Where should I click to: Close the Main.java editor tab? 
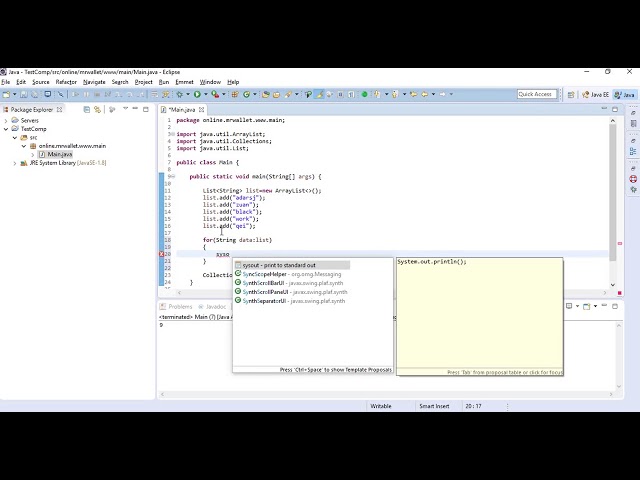201,110
